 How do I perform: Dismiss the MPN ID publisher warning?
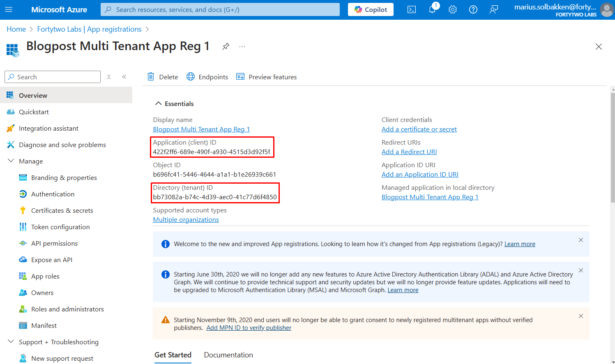tap(580, 316)
